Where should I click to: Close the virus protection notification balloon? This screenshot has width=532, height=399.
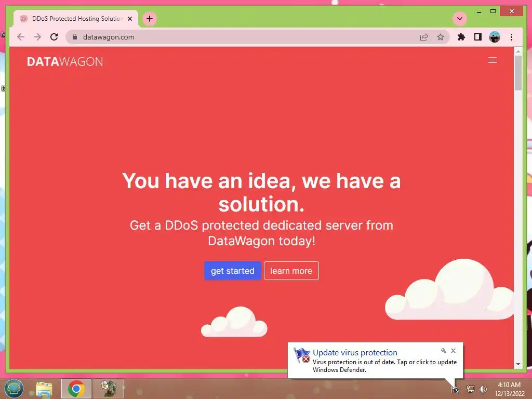453,351
